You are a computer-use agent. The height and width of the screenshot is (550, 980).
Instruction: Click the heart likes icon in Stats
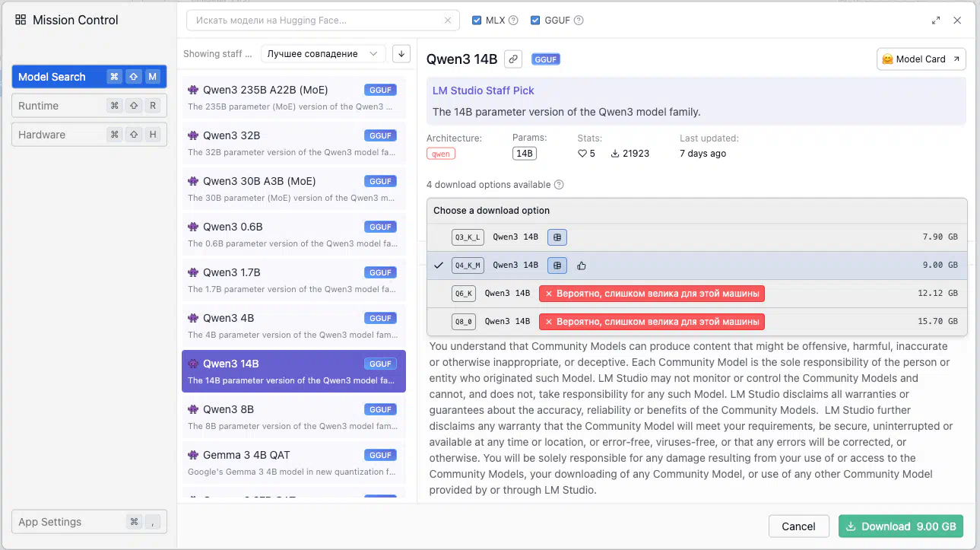click(x=582, y=154)
